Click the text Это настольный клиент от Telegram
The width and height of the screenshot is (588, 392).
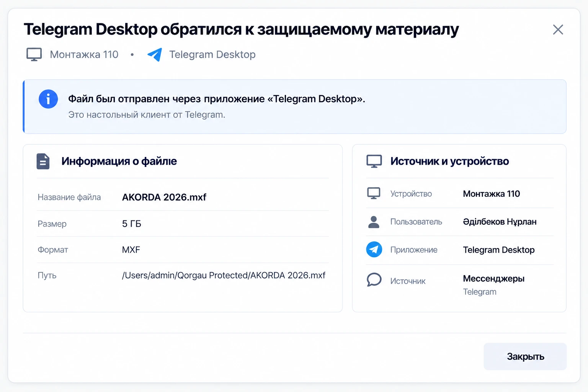click(147, 114)
